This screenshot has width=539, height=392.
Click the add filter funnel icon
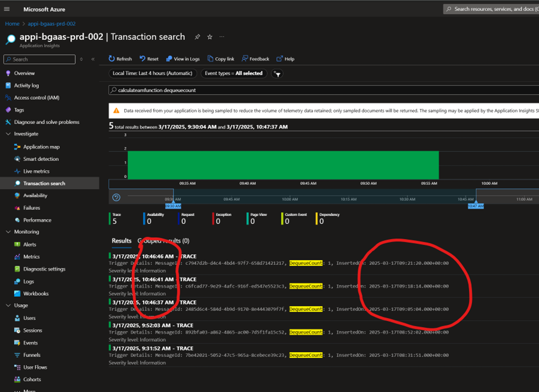[x=277, y=73]
